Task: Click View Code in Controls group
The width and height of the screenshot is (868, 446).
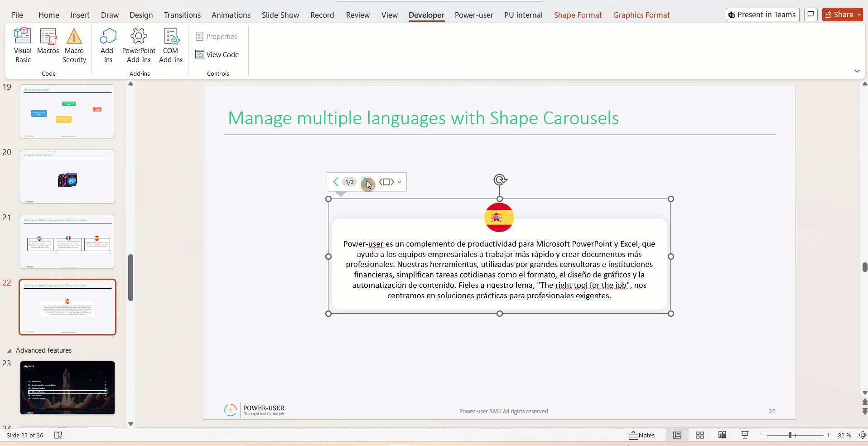Action: [x=217, y=54]
